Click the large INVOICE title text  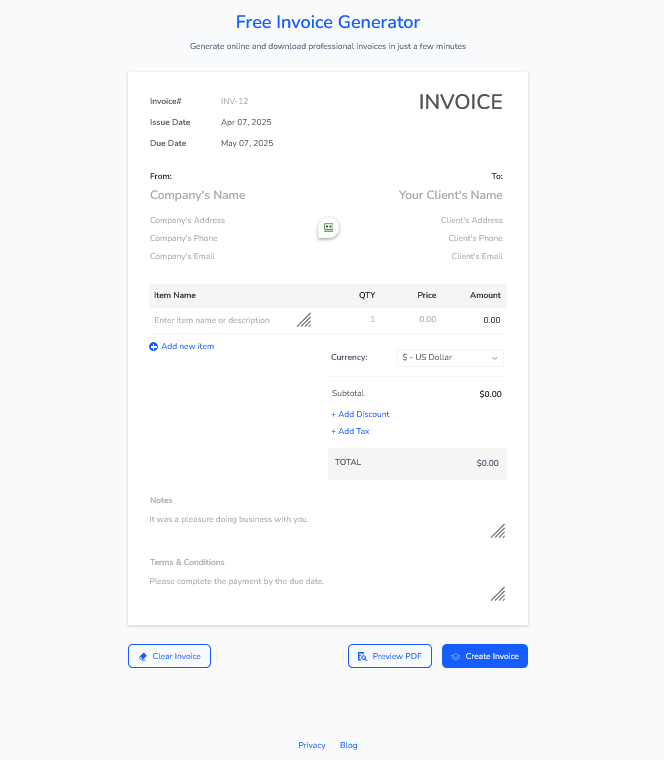tap(460, 102)
